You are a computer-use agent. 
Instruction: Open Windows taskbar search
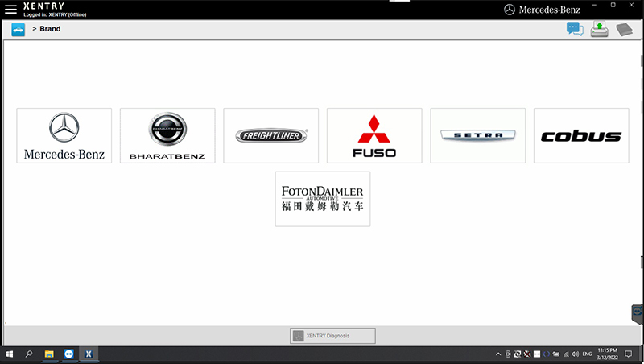[29, 354]
